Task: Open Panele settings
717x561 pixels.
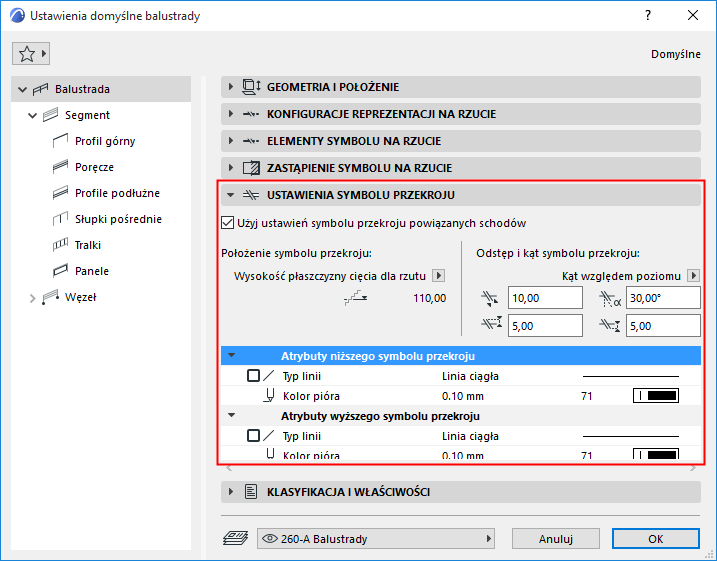Action: click(x=91, y=271)
